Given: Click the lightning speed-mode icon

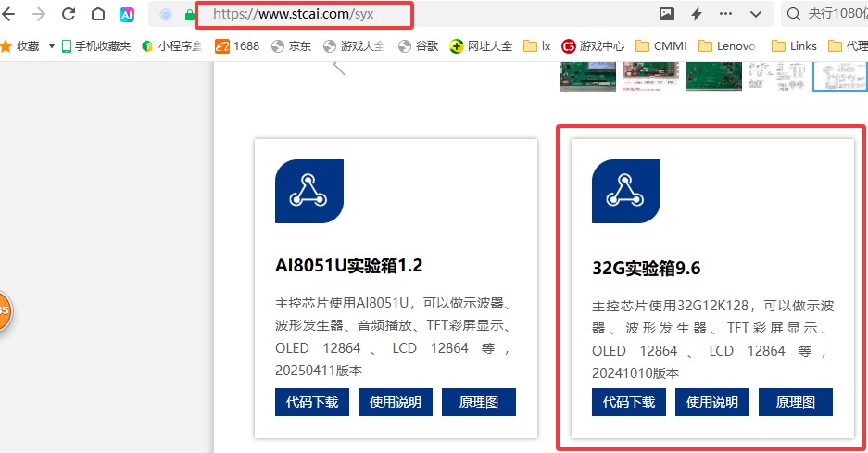Looking at the screenshot, I should pos(697,14).
